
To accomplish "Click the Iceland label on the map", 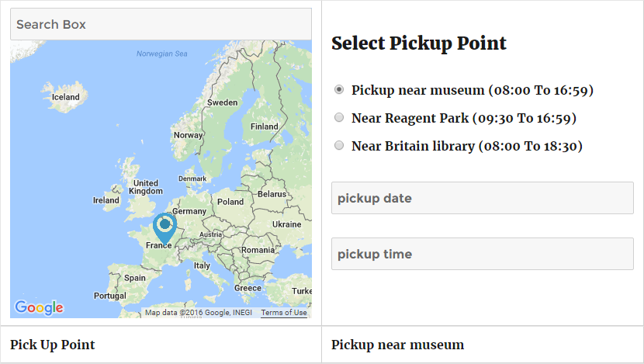I will 66,97.
